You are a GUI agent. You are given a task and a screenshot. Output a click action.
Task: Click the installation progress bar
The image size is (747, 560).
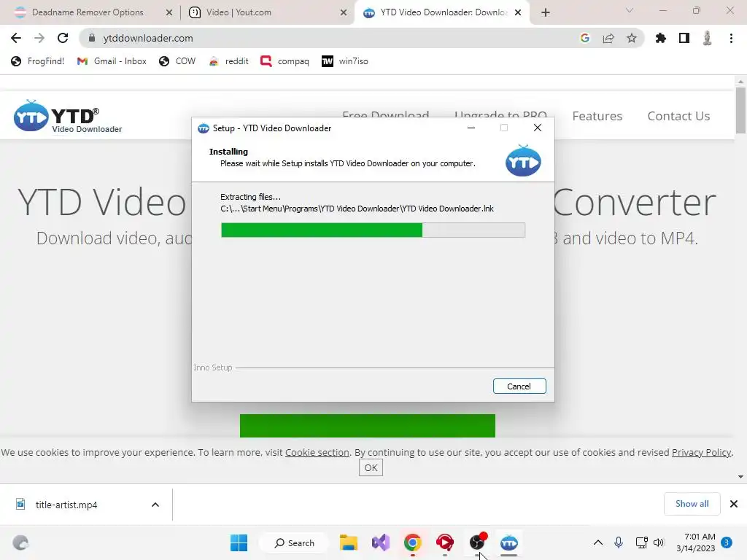pyautogui.click(x=373, y=230)
